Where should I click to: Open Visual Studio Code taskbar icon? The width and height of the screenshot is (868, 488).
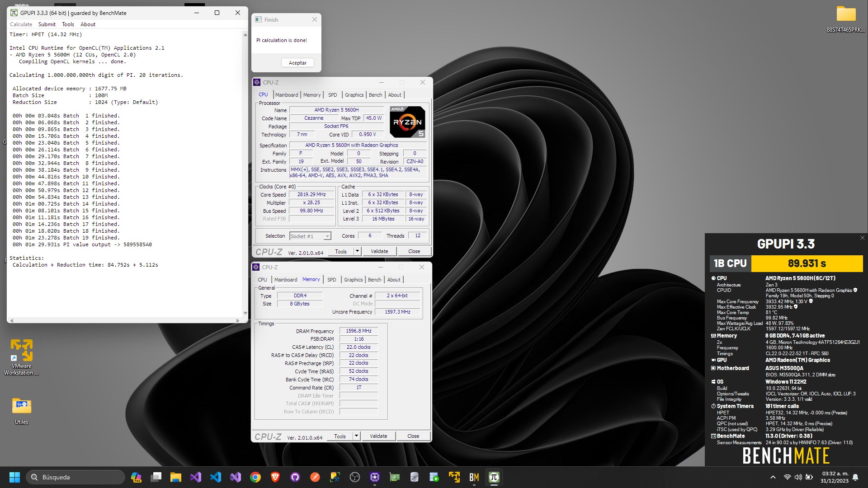click(x=216, y=477)
